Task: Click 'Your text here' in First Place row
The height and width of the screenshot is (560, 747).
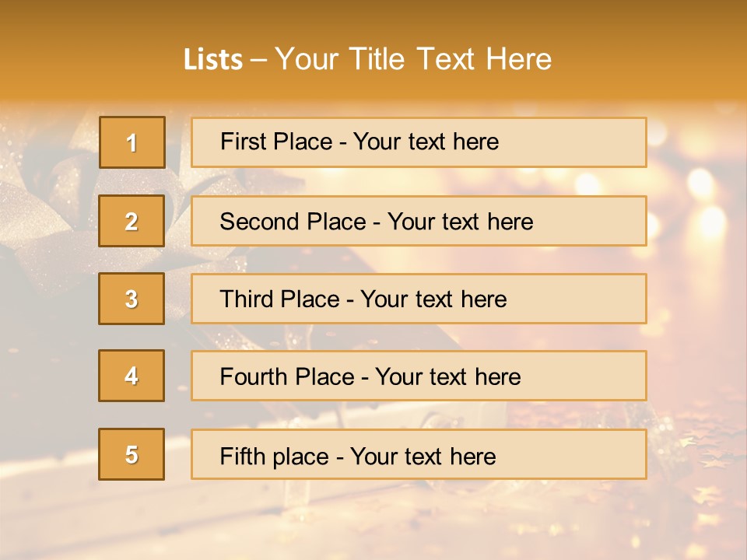Action: [426, 142]
